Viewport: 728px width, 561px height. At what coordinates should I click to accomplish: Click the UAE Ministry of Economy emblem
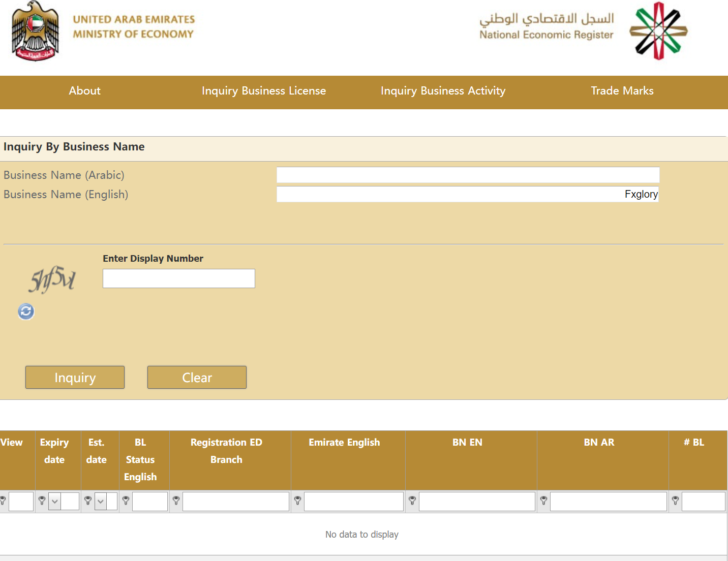[x=35, y=31]
